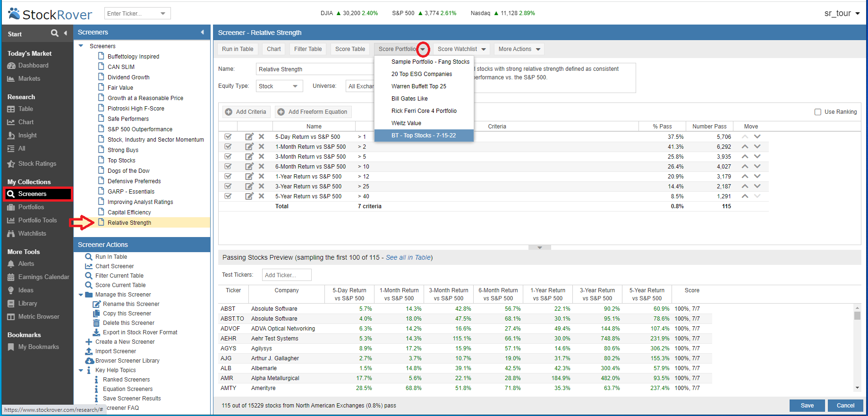Open My Bookmarks
The height and width of the screenshot is (416, 868).
[33, 347]
